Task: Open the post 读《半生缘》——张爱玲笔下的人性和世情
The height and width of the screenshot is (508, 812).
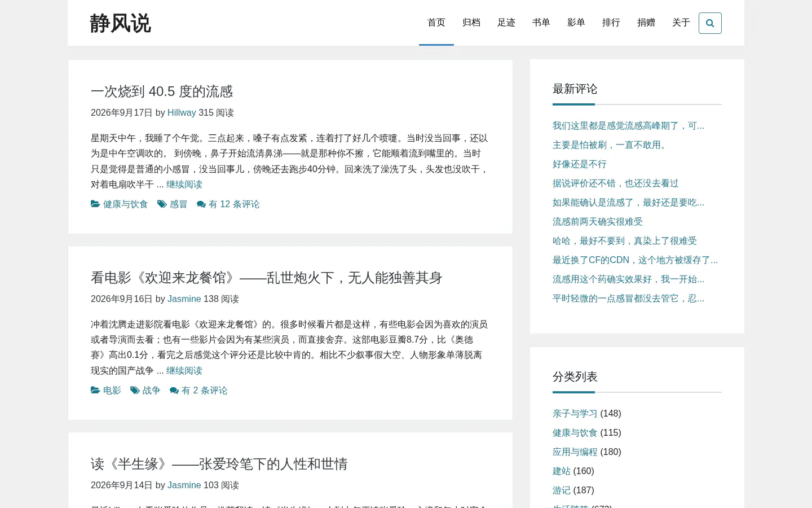Action: tap(219, 464)
